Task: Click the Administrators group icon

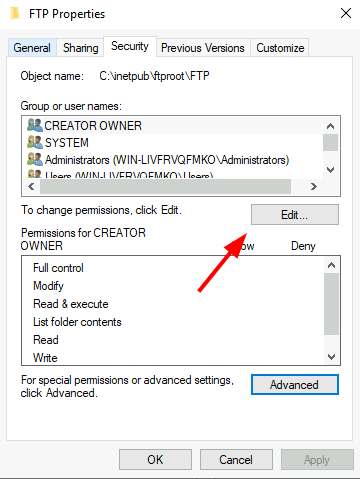Action: 35,159
